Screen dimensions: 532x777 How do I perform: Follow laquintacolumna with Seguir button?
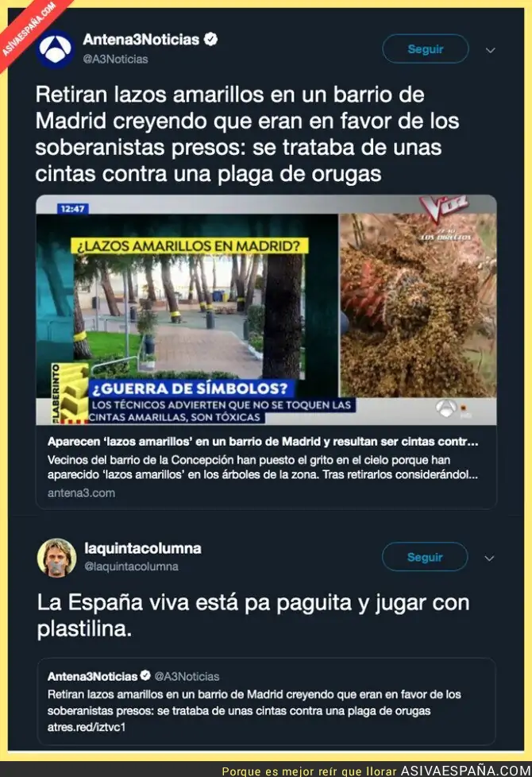425,556
